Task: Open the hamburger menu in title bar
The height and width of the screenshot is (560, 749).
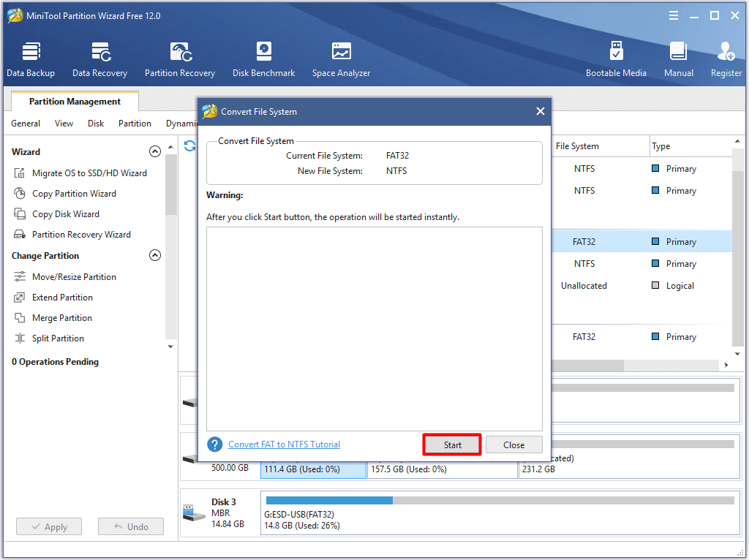Action: point(674,16)
